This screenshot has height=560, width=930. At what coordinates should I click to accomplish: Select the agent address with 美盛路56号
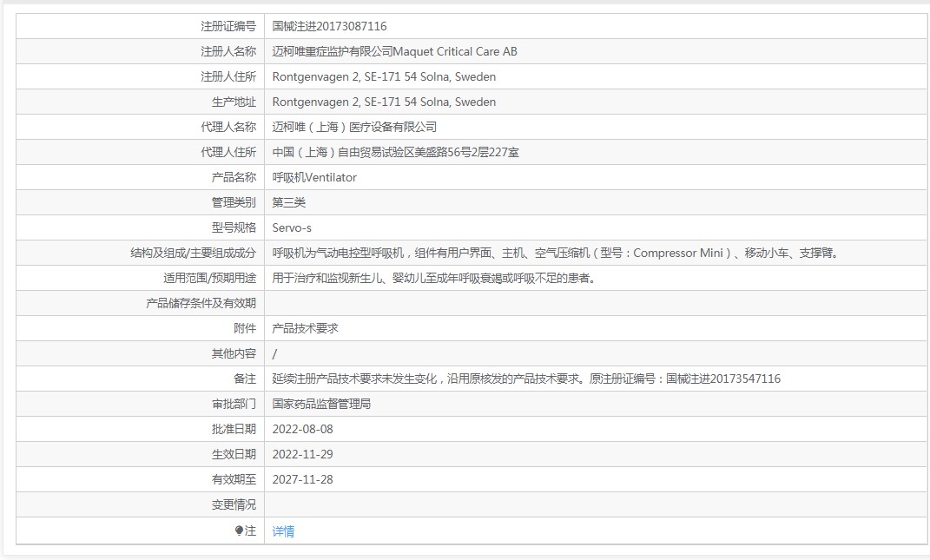(x=396, y=153)
